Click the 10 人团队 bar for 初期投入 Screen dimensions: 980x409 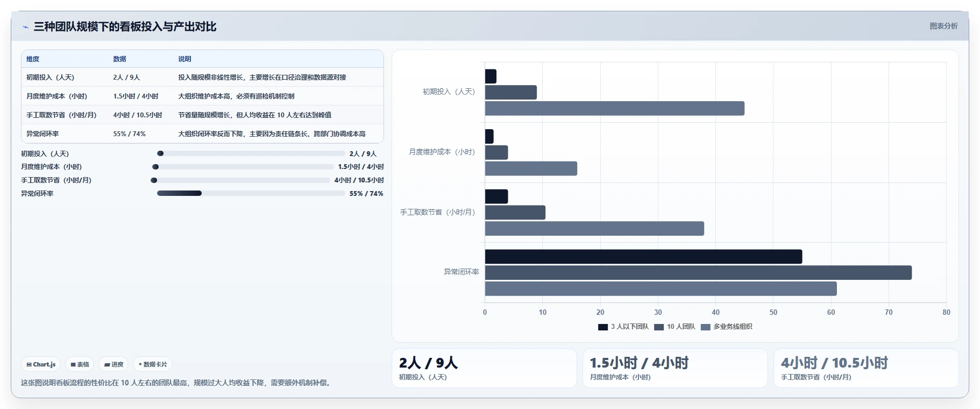tap(511, 93)
